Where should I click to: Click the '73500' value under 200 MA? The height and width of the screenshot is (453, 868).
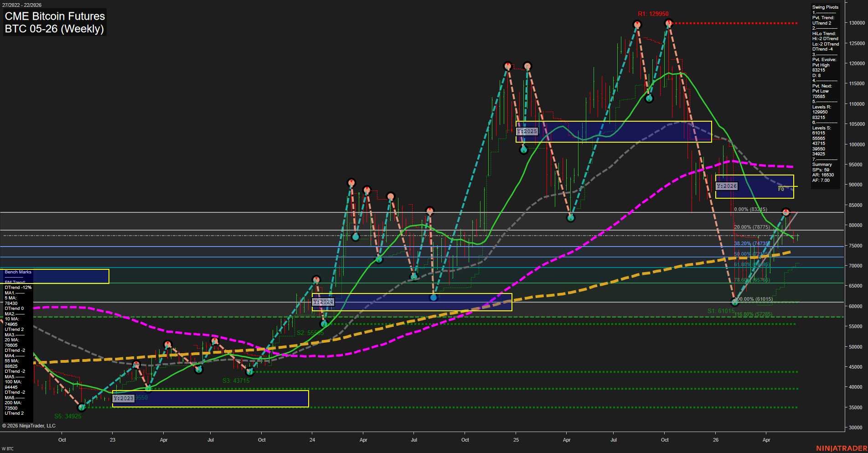11,408
